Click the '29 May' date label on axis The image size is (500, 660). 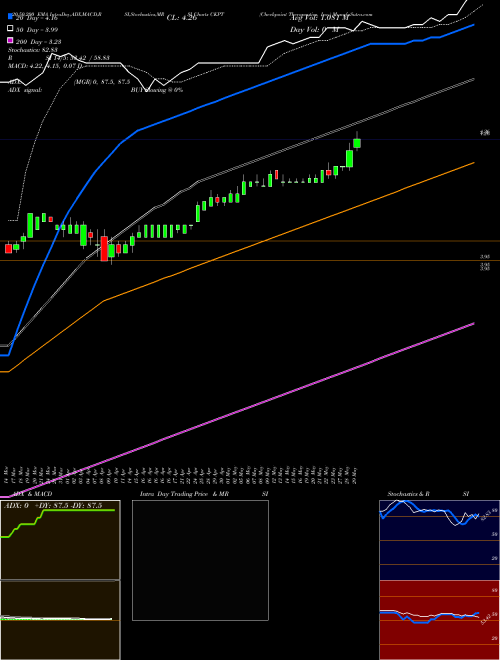coord(355,475)
